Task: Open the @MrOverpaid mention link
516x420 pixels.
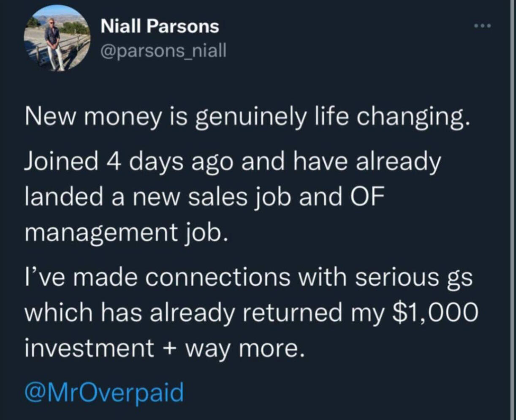Action: pos(104,392)
